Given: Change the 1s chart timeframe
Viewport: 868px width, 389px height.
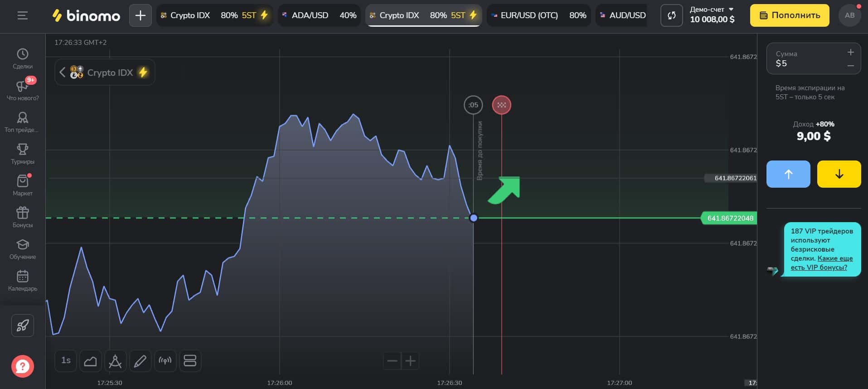Looking at the screenshot, I should pos(66,361).
